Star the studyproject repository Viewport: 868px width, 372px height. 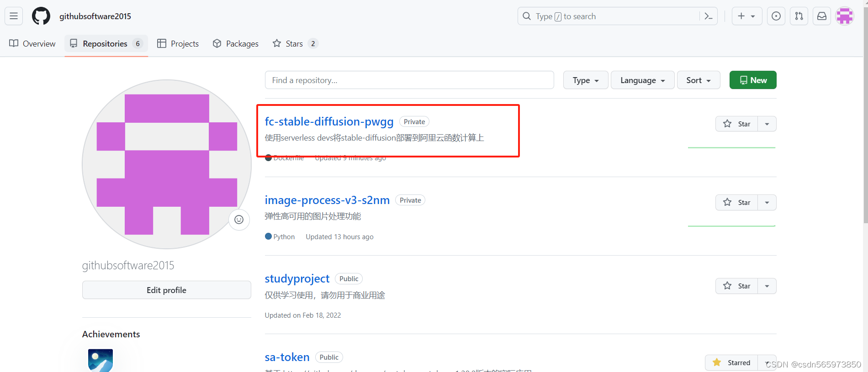[736, 286]
